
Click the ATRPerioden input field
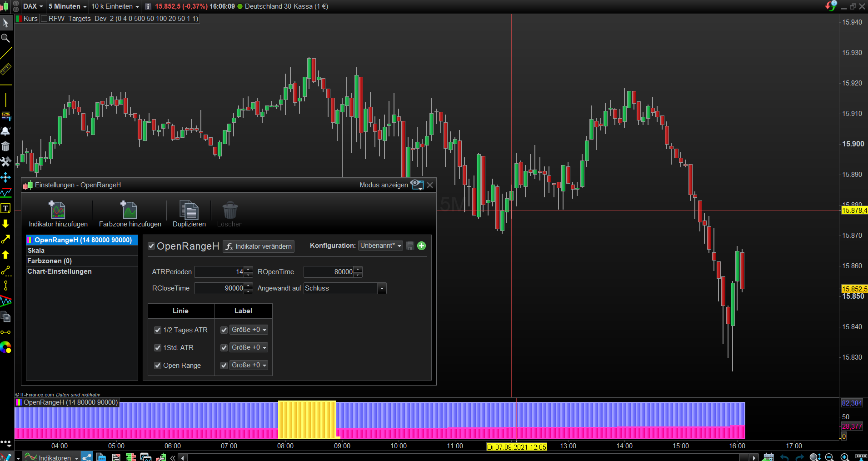[219, 272]
